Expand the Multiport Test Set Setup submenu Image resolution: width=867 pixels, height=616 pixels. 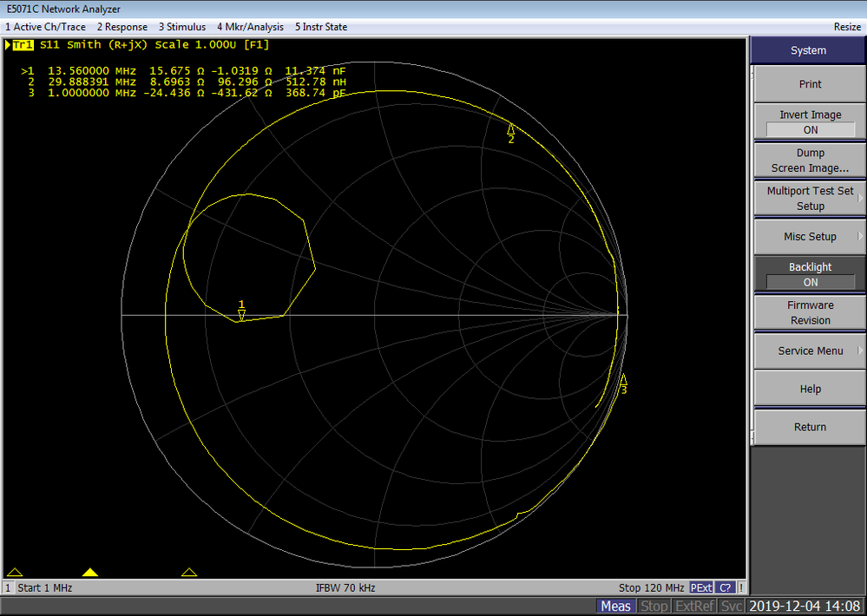(x=810, y=198)
